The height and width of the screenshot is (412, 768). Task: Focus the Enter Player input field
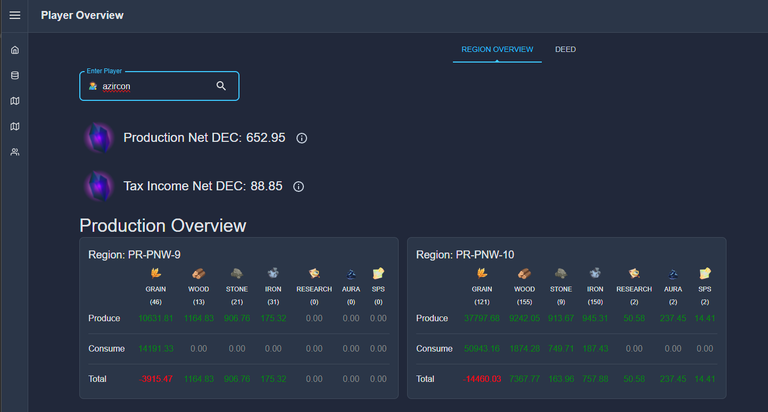[159, 86]
